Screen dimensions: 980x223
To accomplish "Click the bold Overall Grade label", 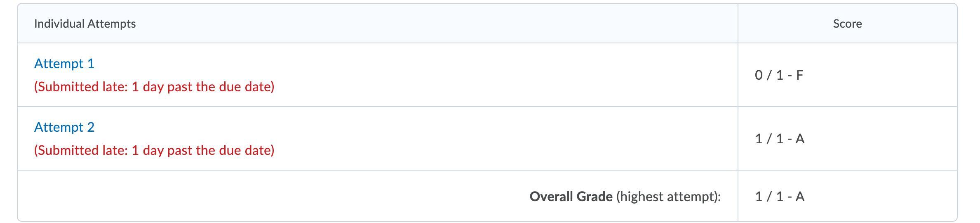I will [x=571, y=197].
